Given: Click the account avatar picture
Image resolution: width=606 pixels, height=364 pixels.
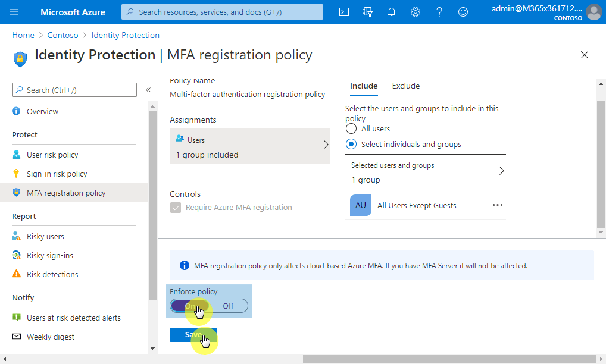Looking at the screenshot, I should (x=593, y=12).
